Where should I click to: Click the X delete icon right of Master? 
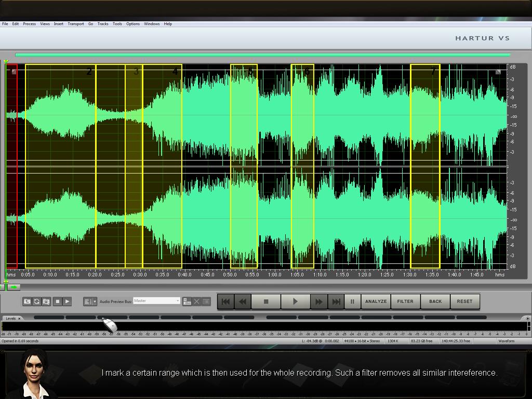pyautogui.click(x=197, y=301)
